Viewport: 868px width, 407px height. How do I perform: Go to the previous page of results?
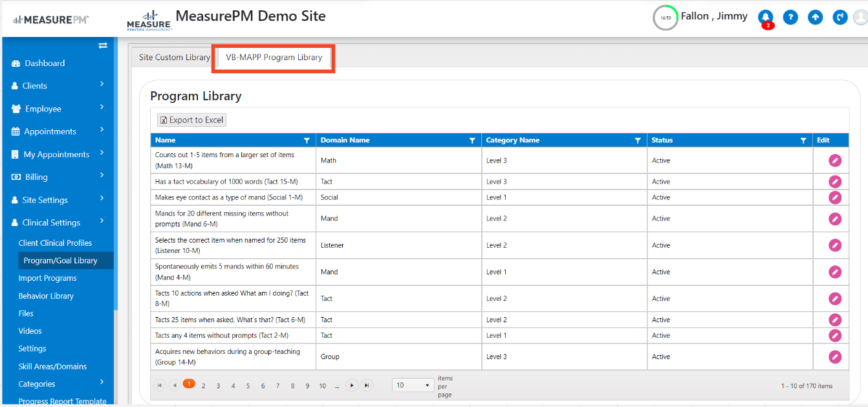(175, 385)
